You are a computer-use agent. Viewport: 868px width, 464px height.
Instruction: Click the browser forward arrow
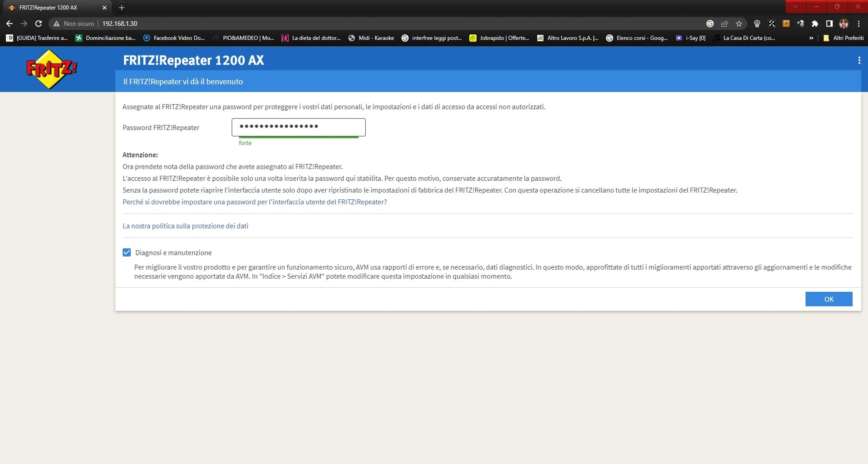click(24, 23)
